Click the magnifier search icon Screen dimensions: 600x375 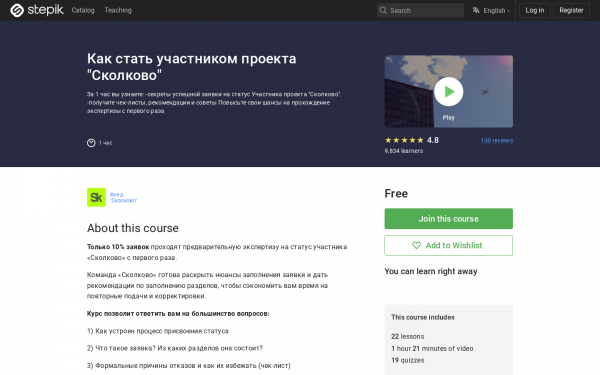383,10
